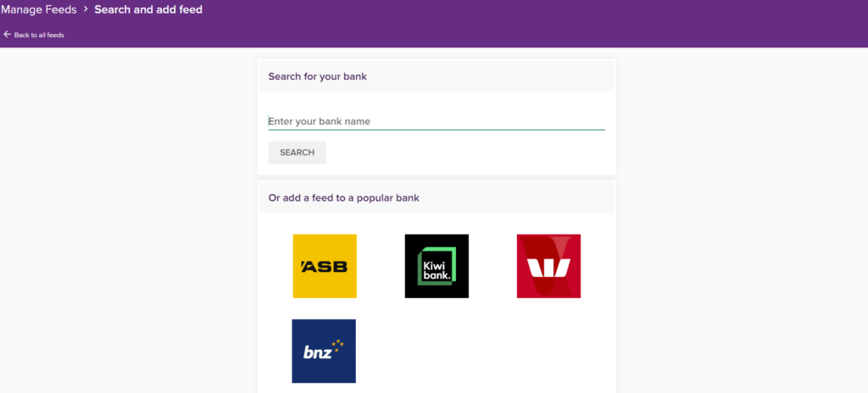Select the navy BNZ bank tile
Screen dimensions: 868x393
pos(324,351)
